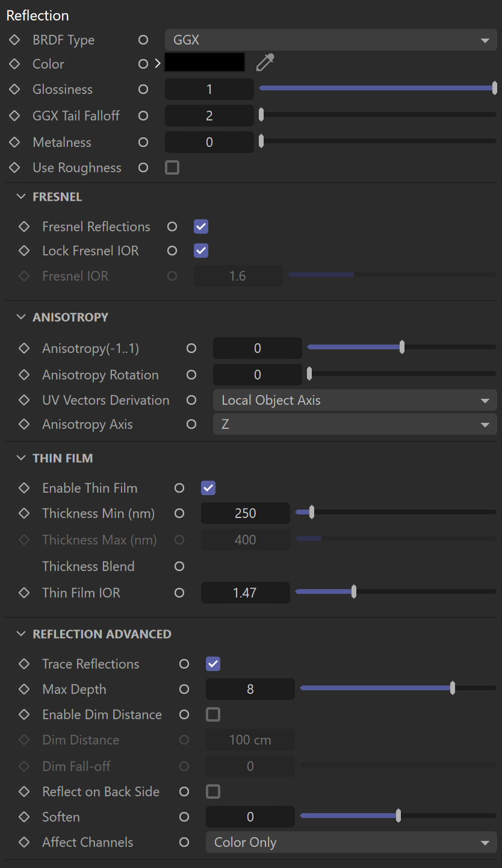Screen dimensions: 502x868
Task: Open the Affect Channels dropdown
Action: coord(352,842)
